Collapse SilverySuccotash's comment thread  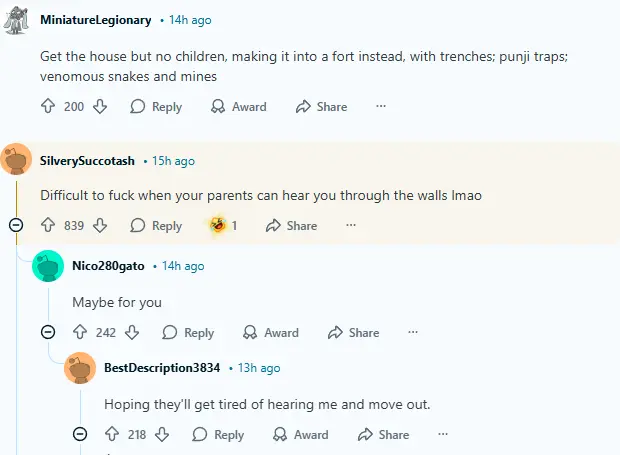click(x=16, y=226)
